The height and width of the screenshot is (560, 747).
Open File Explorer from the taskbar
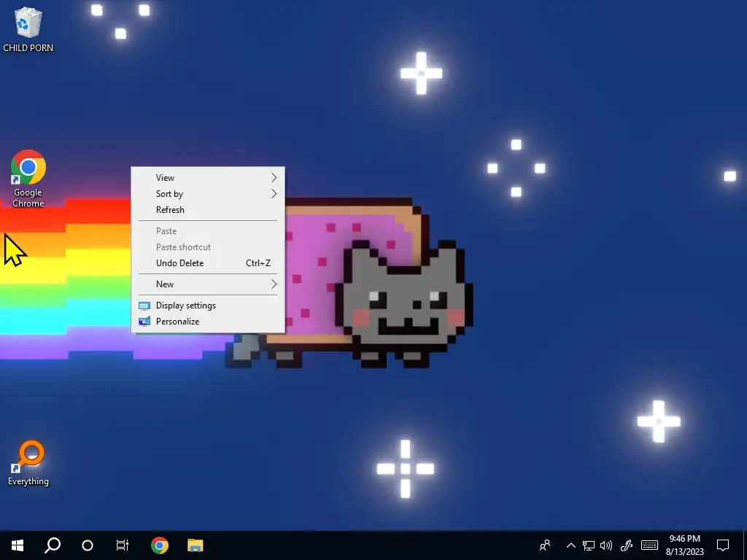click(x=196, y=545)
